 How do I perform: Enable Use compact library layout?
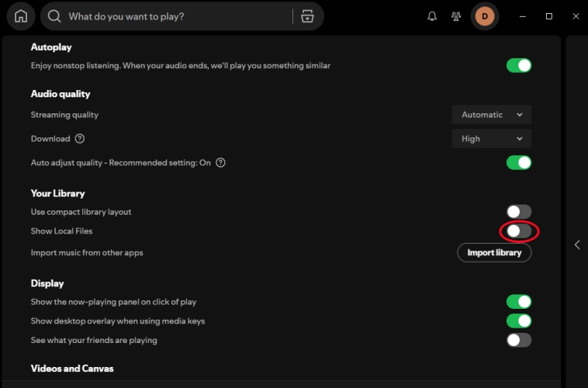[519, 212]
